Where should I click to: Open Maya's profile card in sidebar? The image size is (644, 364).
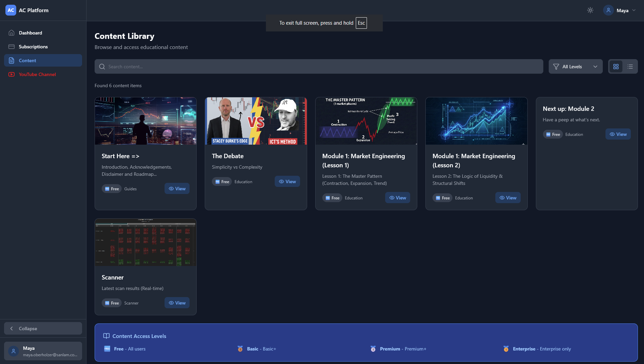[x=43, y=351]
